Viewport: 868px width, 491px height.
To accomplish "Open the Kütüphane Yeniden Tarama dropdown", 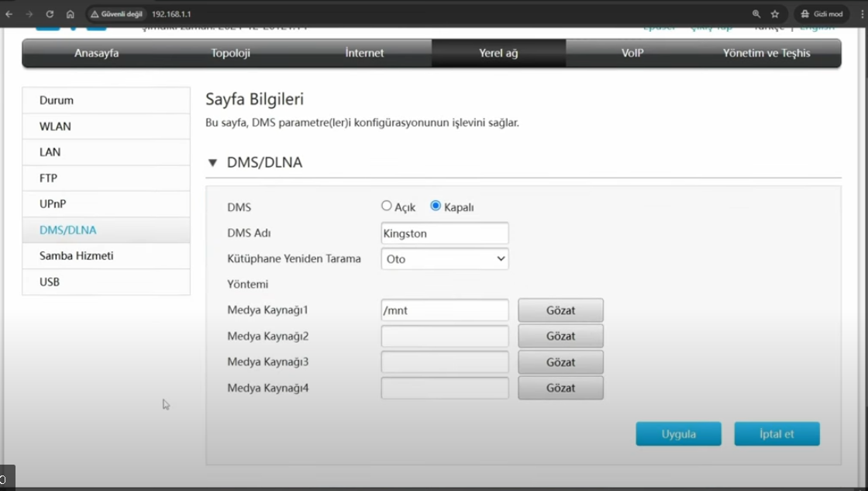I will (x=444, y=258).
